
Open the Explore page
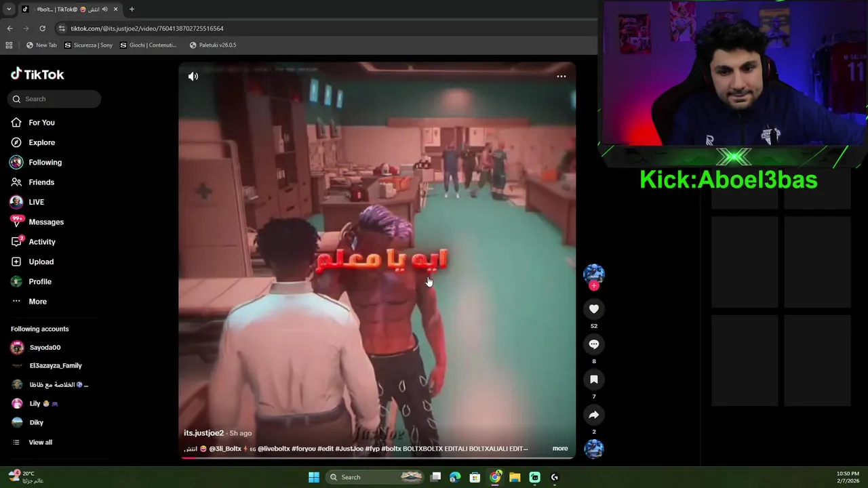(41, 142)
